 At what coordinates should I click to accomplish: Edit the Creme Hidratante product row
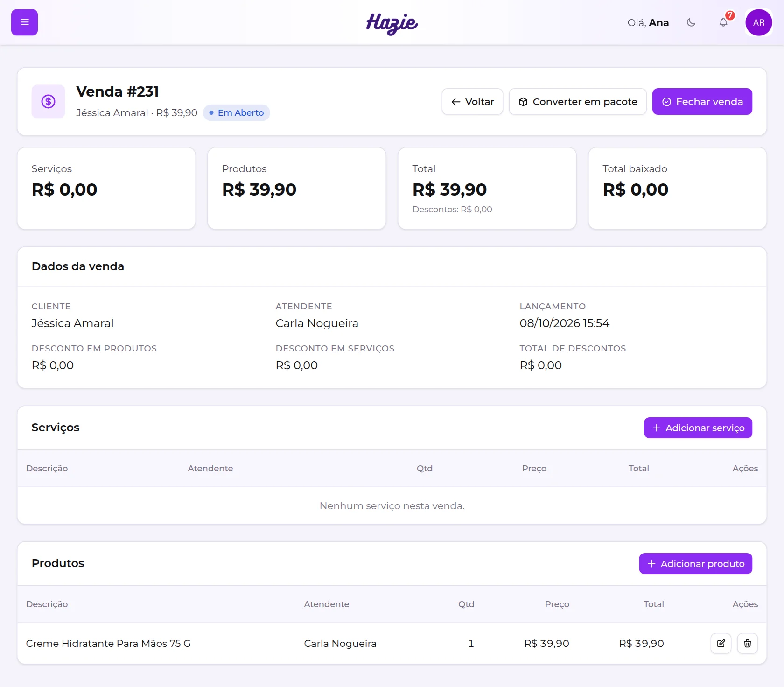pos(721,644)
